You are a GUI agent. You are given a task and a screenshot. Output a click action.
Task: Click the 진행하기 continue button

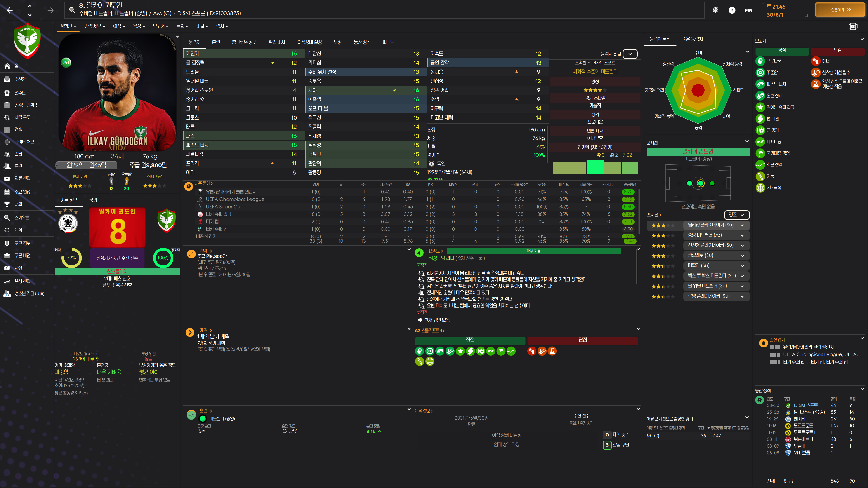point(840,10)
